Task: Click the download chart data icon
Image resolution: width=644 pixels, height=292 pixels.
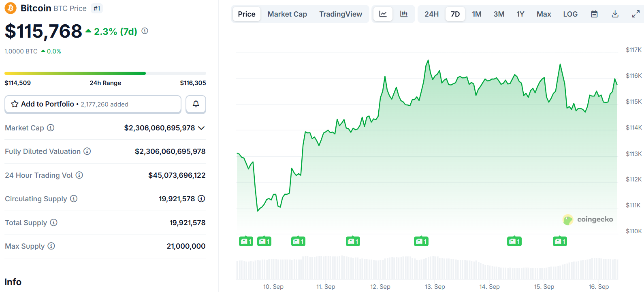Action: click(615, 14)
